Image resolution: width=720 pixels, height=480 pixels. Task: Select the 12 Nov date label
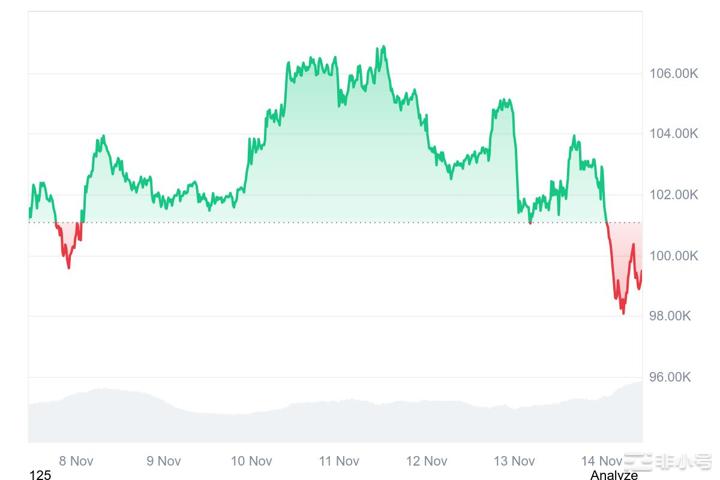(x=427, y=460)
